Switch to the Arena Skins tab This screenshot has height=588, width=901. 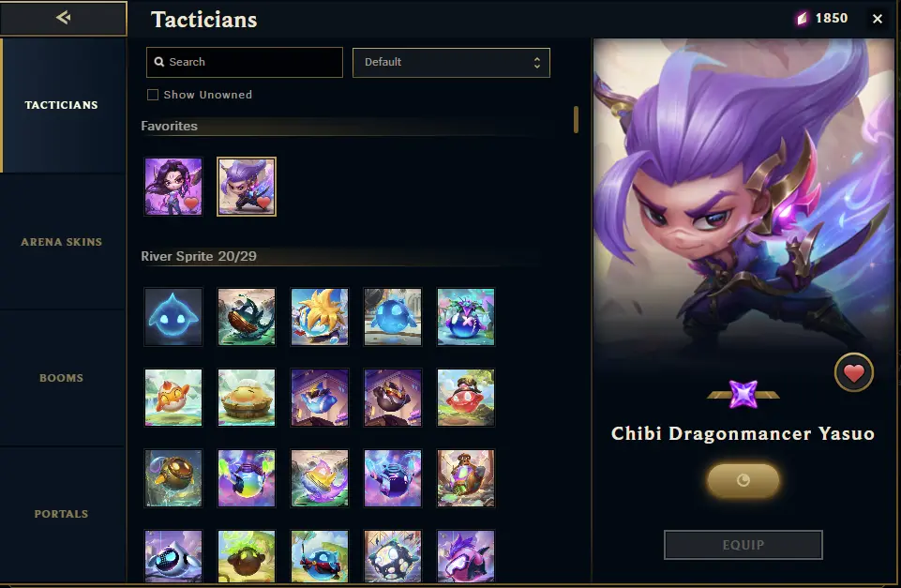[62, 242]
